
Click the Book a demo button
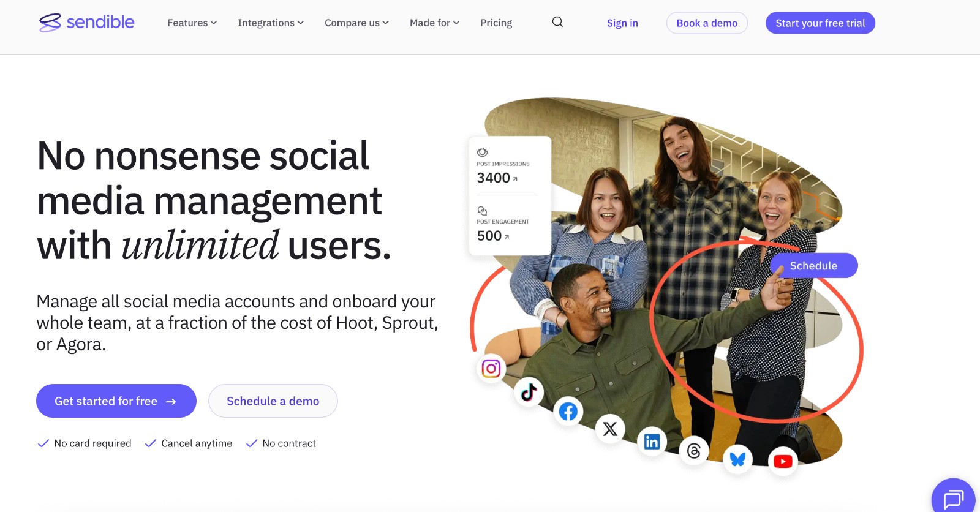click(707, 23)
